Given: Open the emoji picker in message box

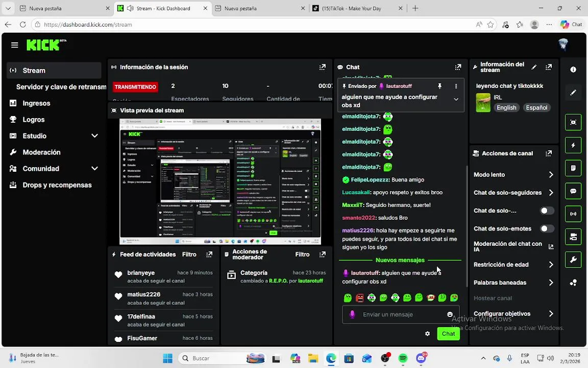Looking at the screenshot, I should pos(450,314).
